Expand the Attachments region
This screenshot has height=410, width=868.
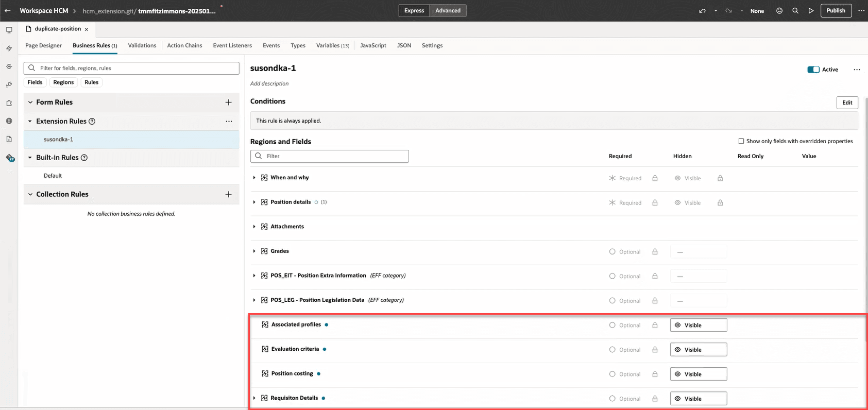point(254,227)
